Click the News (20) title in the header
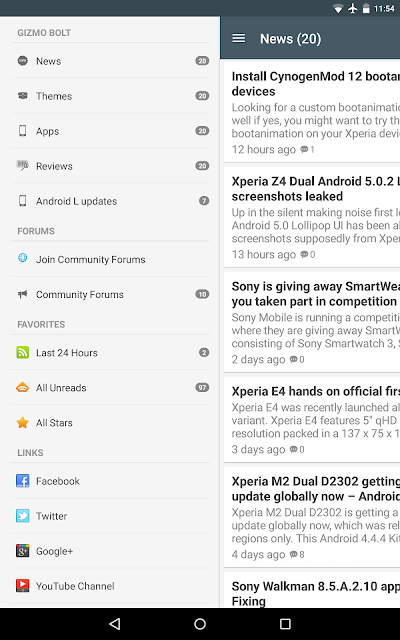The height and width of the screenshot is (640, 400). tap(291, 39)
